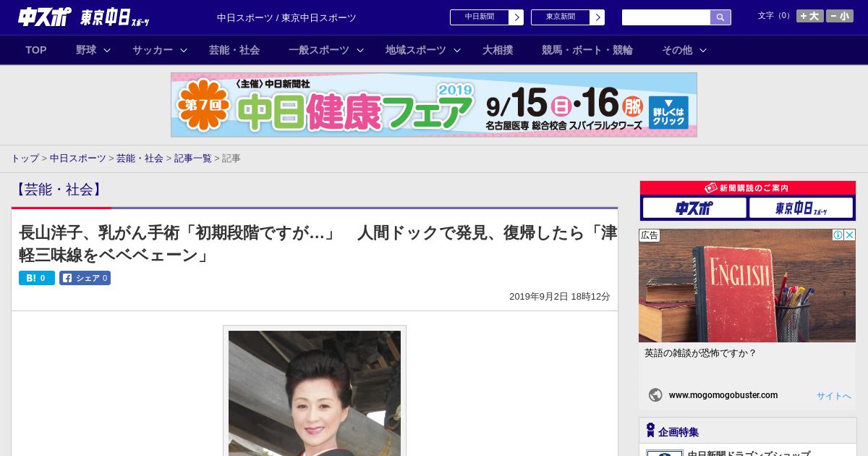Click arrow beside 東京新聞 button
The width and height of the screenshot is (868, 456).
[597, 17]
